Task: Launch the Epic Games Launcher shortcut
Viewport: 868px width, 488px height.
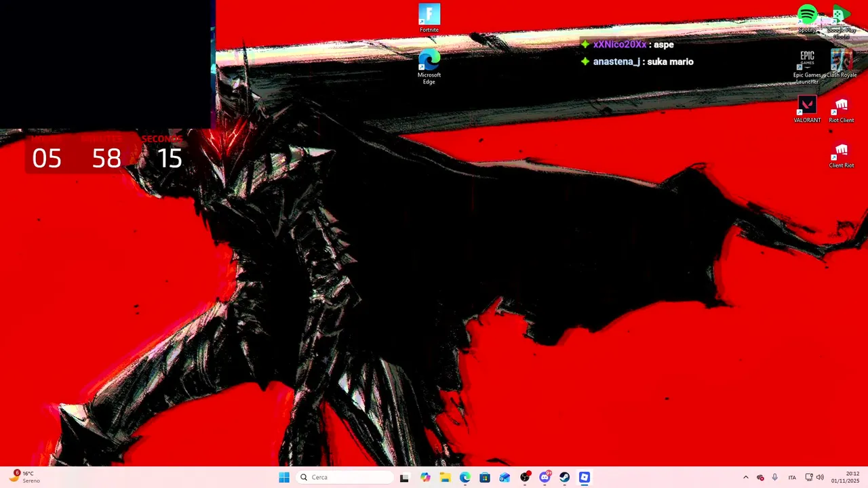Action: point(807,66)
